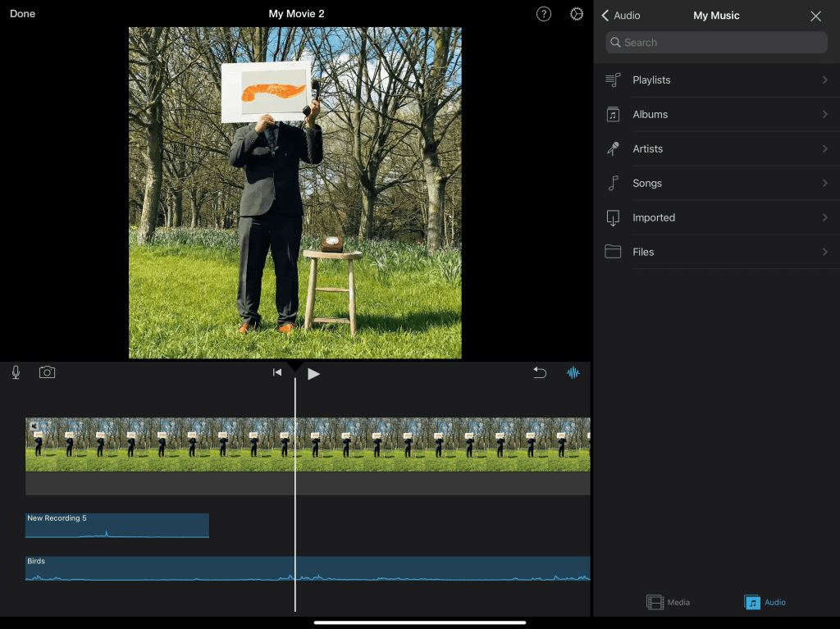Switch to the Media tab
The width and height of the screenshot is (840, 629).
pyautogui.click(x=668, y=603)
